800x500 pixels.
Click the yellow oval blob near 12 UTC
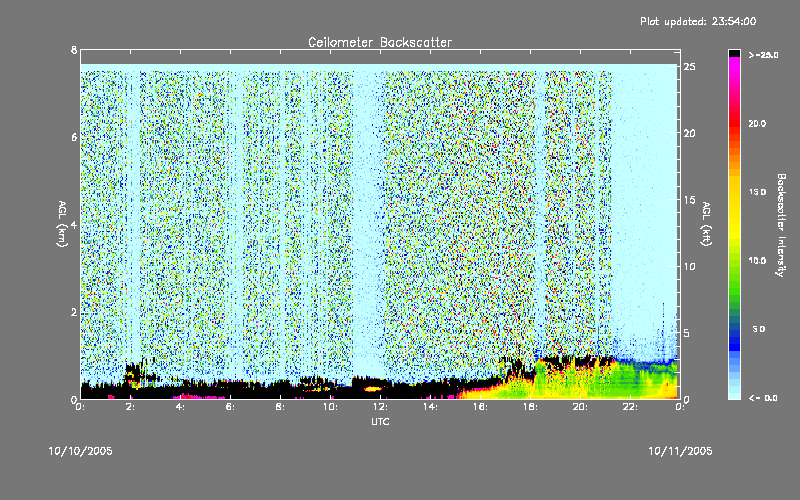click(373, 389)
